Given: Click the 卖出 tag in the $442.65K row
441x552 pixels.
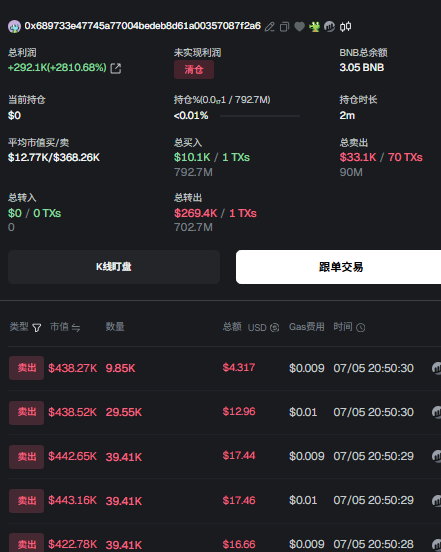Looking at the screenshot, I should click(26, 457).
